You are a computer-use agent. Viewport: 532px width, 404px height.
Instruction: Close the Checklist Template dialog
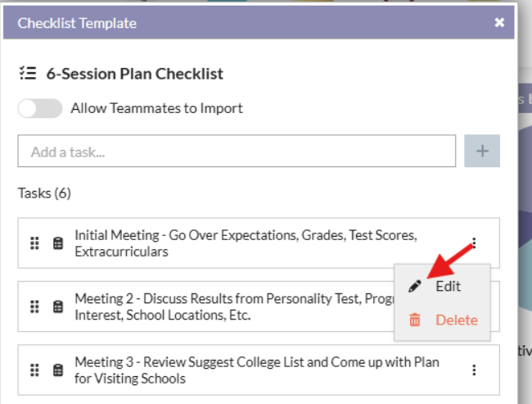(x=499, y=23)
